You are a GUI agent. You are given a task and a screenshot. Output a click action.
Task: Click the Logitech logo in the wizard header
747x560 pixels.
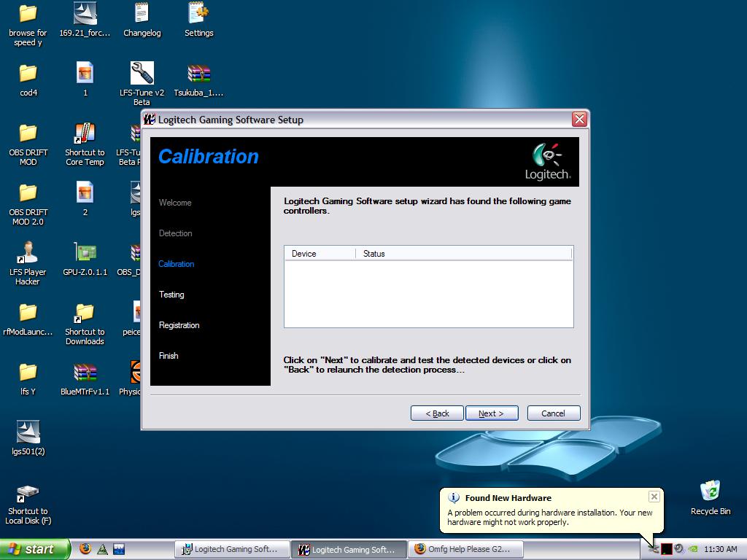(548, 161)
